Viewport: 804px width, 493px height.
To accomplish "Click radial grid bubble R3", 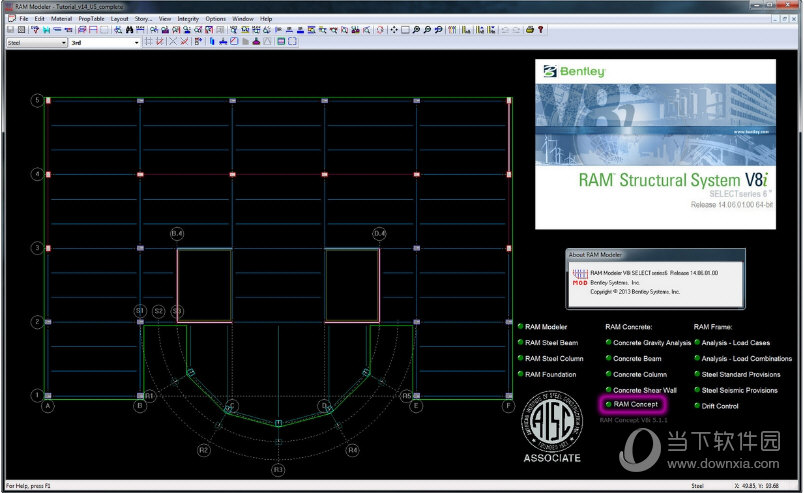I will click(278, 469).
